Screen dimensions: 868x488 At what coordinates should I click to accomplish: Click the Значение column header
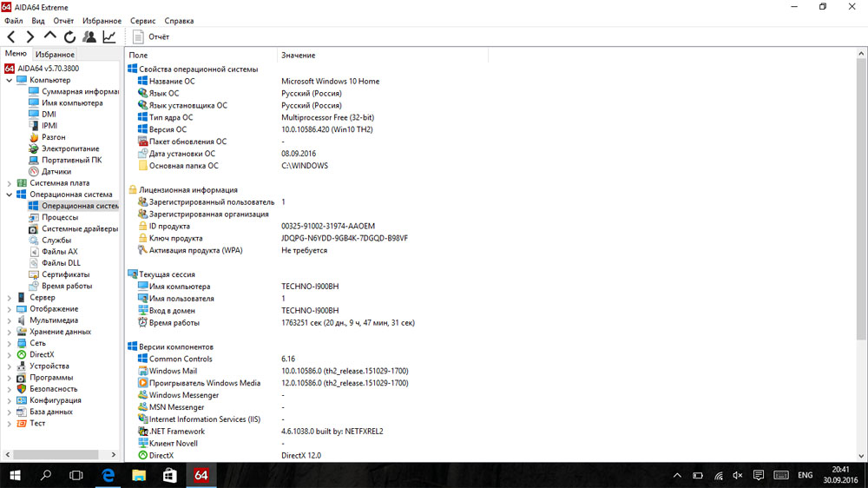[383, 56]
